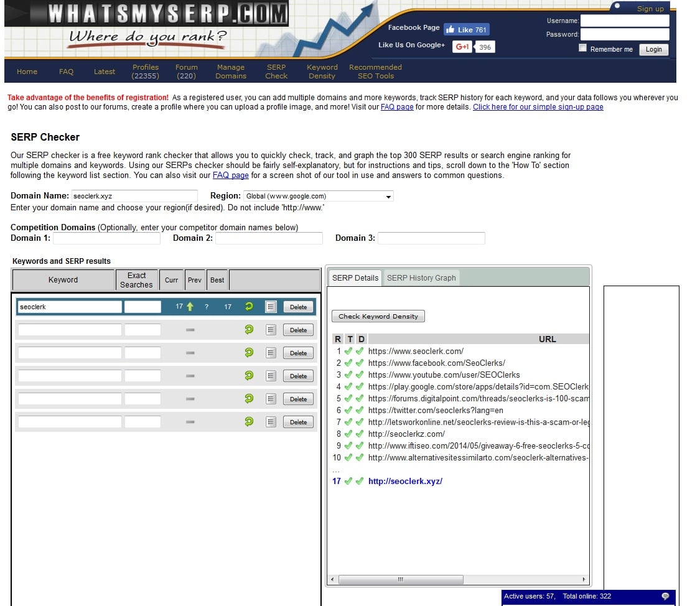Click the Google +1 button
Image resolution: width=700 pixels, height=606 pixels.
[x=462, y=47]
